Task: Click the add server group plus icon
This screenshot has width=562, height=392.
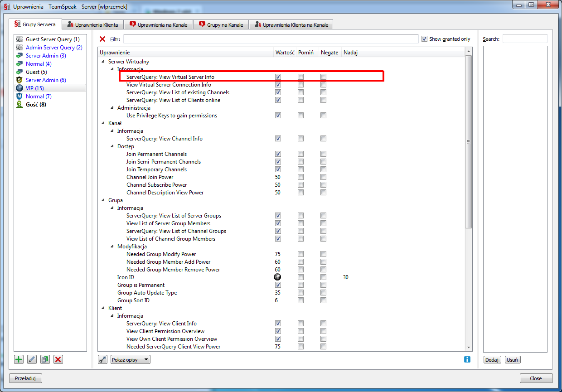Action: 19,359
